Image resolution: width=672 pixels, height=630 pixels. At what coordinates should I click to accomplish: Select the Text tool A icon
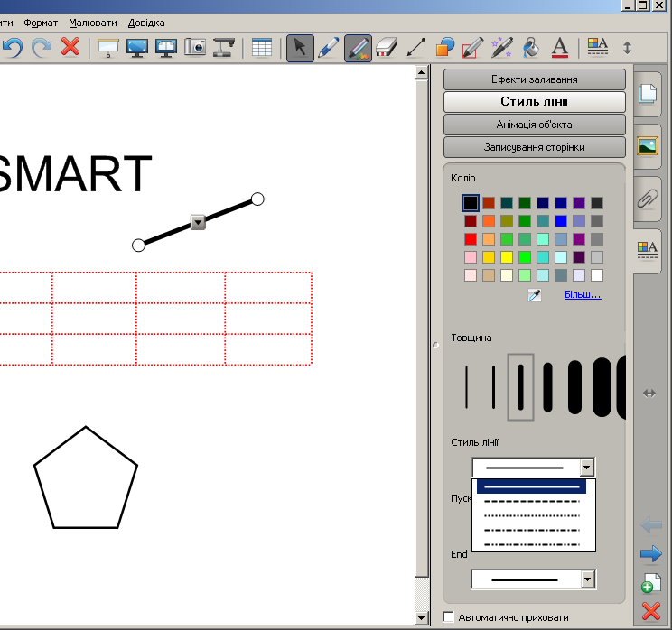tap(560, 47)
